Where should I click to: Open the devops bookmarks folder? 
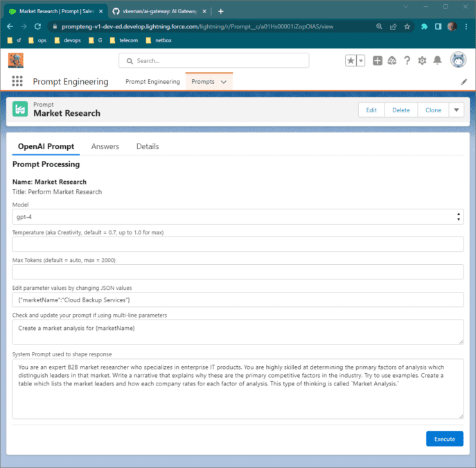pyautogui.click(x=68, y=40)
